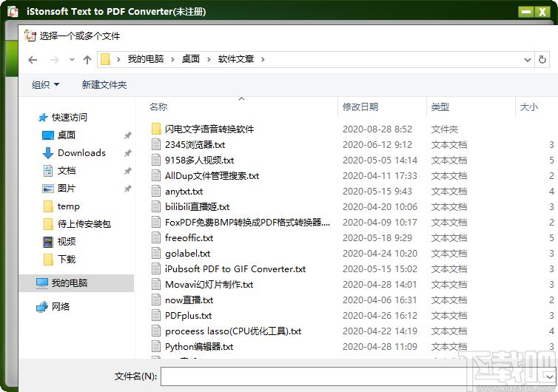Select file freeoffic.txt
Image resolution: width=558 pixels, height=392 pixels.
point(189,238)
